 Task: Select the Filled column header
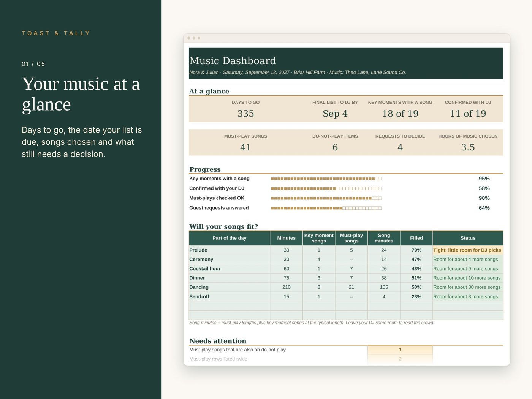tap(416, 238)
